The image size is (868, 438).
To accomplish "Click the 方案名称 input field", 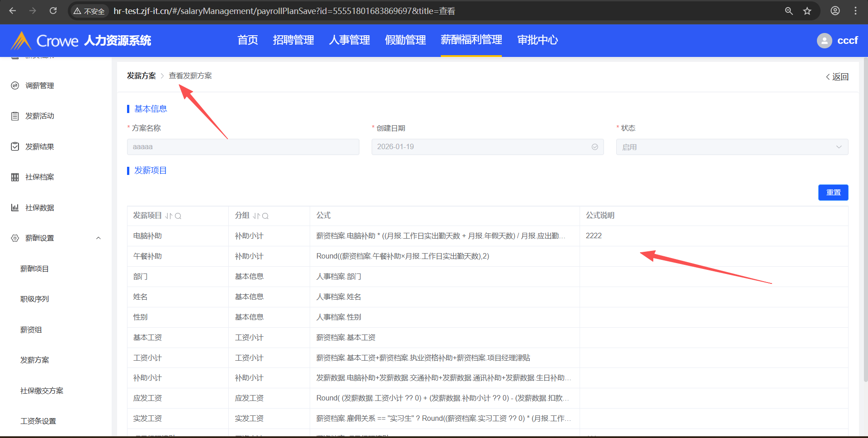I will coord(243,147).
